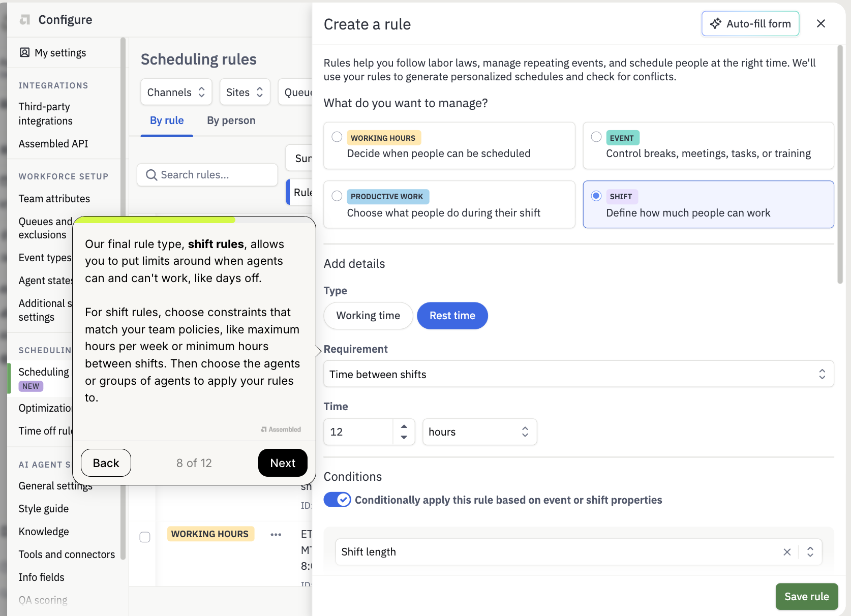Clear the Shift length condition selection
This screenshot has height=616, width=851.
pos(787,552)
